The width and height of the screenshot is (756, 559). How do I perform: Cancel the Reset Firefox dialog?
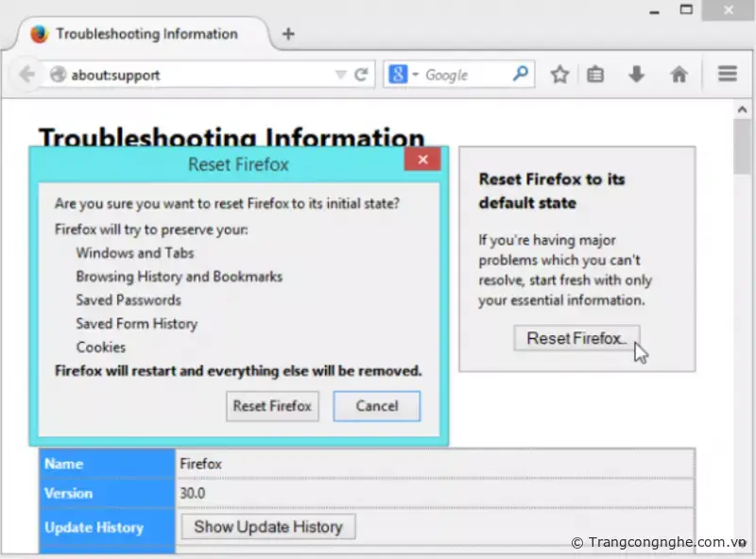click(376, 406)
